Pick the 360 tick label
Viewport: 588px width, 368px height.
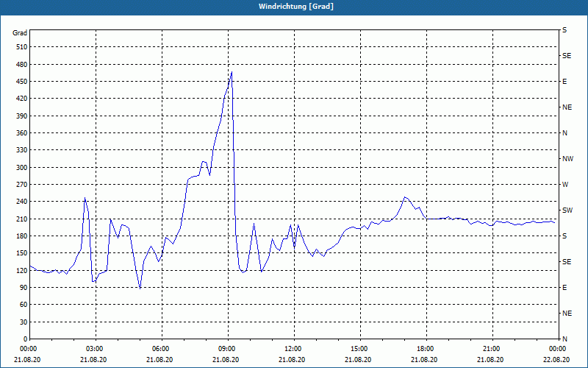click(x=22, y=133)
